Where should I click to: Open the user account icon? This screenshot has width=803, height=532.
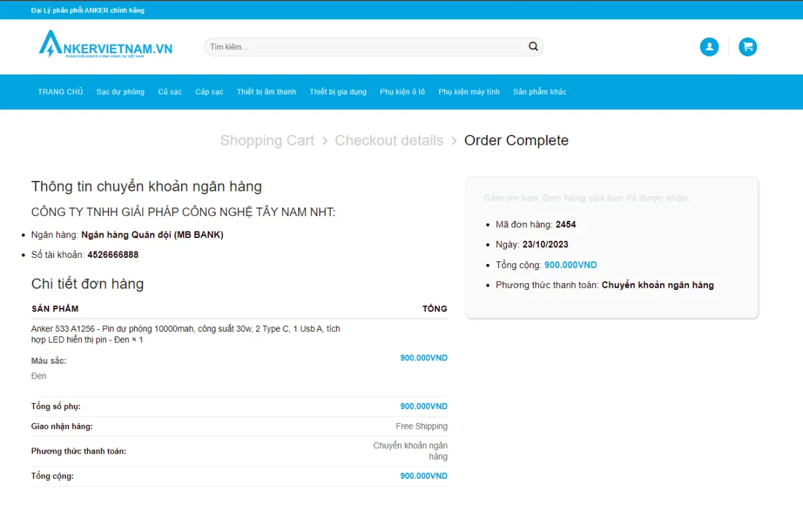pos(709,47)
